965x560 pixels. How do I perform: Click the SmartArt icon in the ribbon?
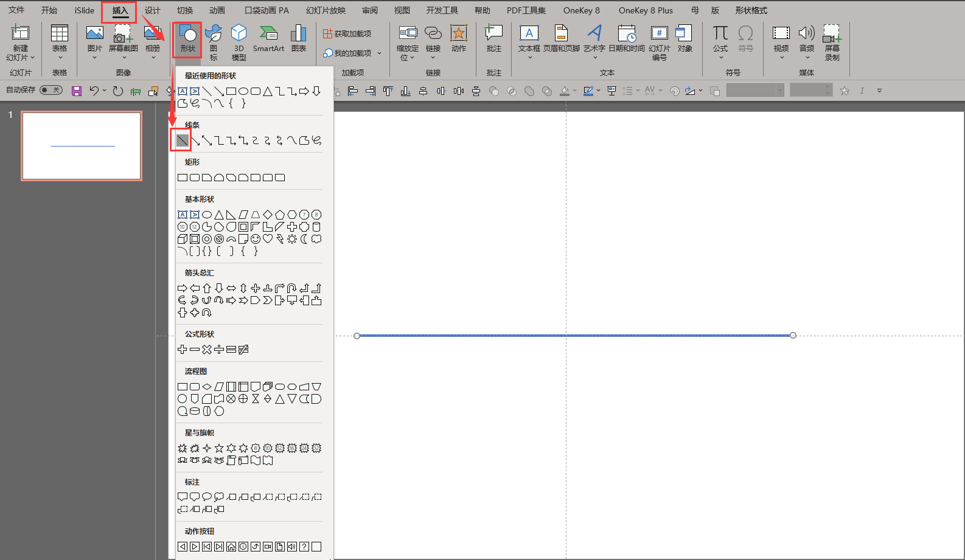click(x=268, y=39)
